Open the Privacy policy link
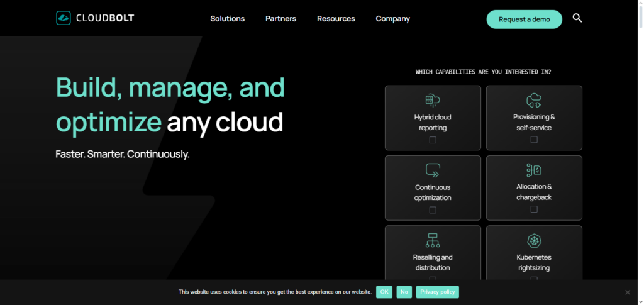Viewport: 644px width, 305px height. (x=437, y=292)
